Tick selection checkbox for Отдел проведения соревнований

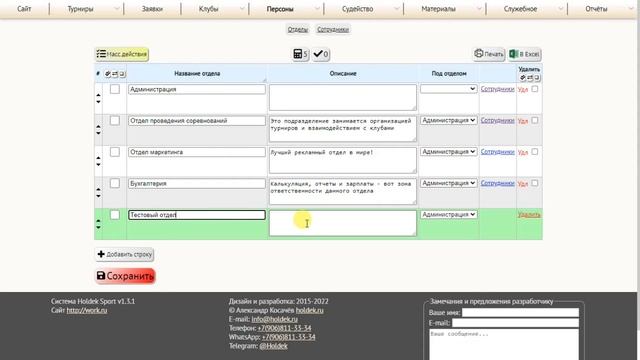(x=115, y=120)
